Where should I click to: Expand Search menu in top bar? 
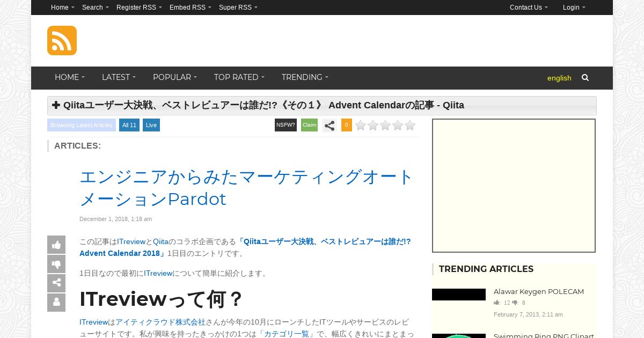pos(96,8)
